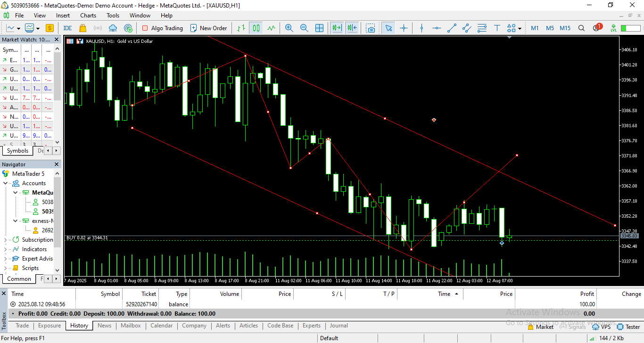644x343 pixels.
Task: Click Navigator vertical scrollbar
Action: (57, 221)
